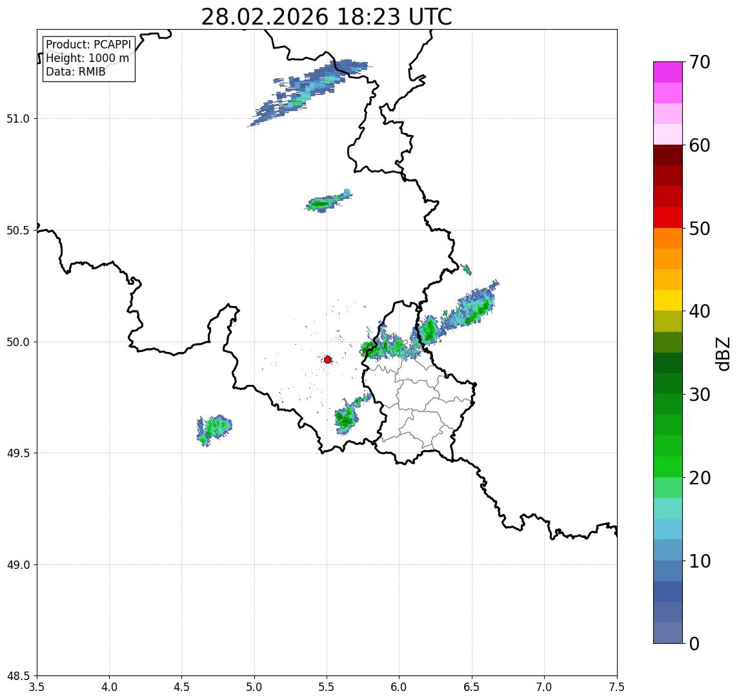
Task: Click colorbar tick value 30
Action: (x=699, y=395)
